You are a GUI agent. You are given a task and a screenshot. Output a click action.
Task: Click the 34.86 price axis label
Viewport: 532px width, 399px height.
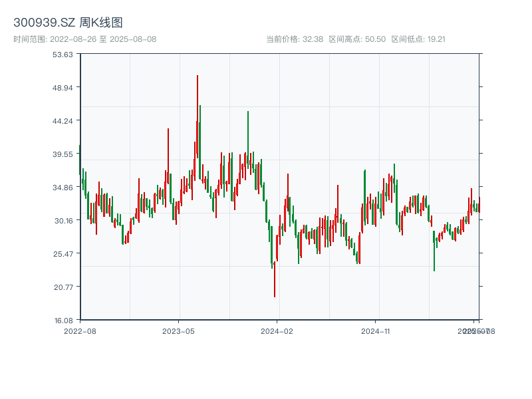click(x=63, y=188)
